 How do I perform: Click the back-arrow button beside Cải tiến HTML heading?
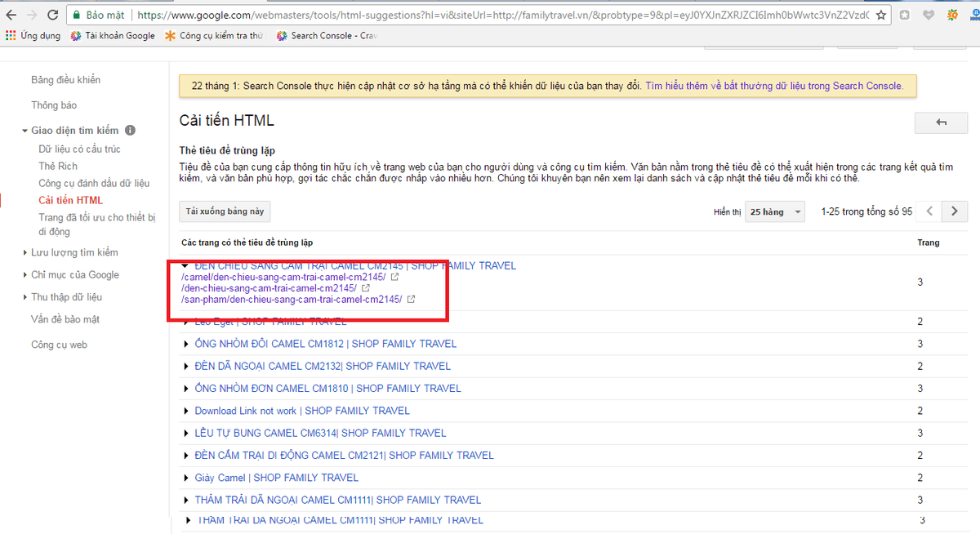click(941, 122)
